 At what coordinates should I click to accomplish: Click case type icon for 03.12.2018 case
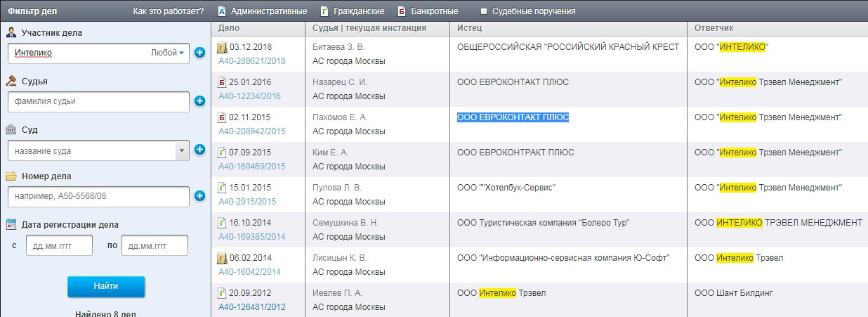(x=222, y=47)
